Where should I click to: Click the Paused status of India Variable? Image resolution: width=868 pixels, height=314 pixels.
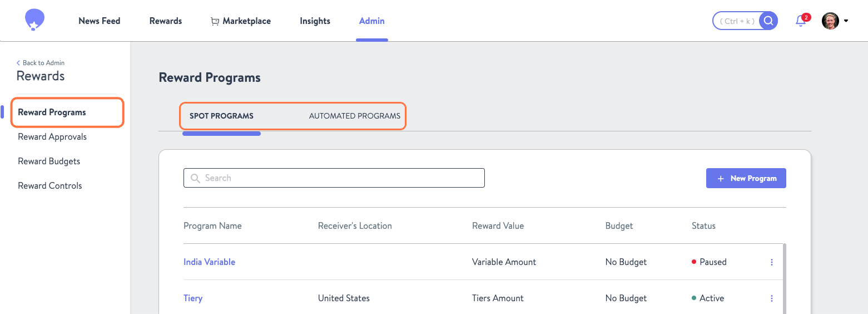(x=709, y=262)
